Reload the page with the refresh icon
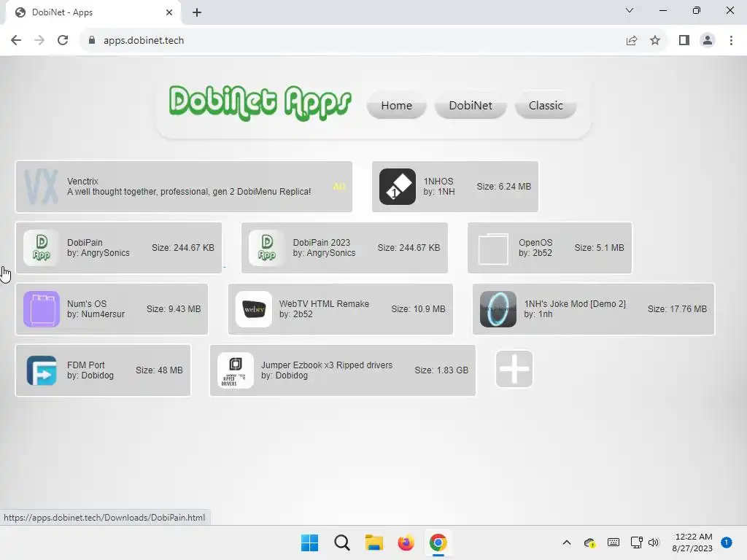The image size is (747, 560). tap(63, 41)
